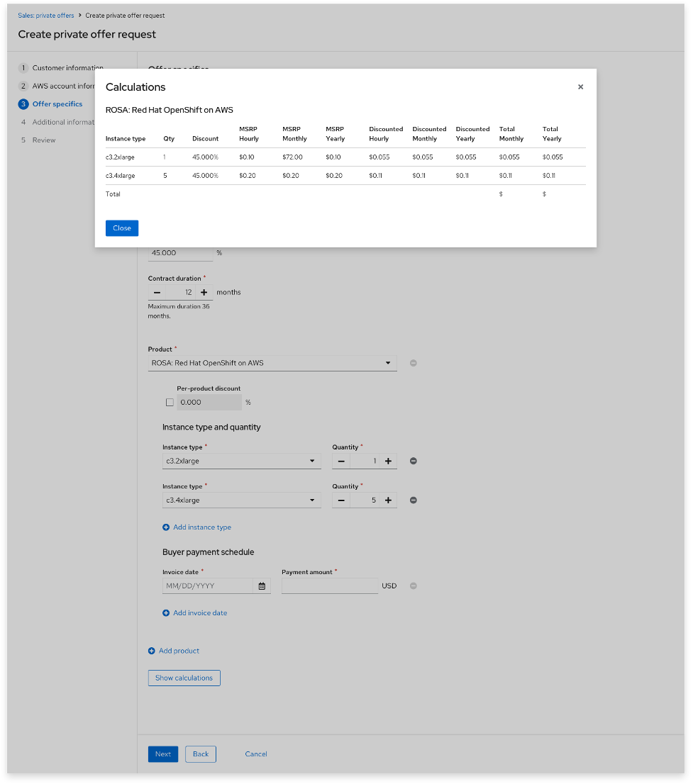693x784 pixels.
Task: Select Review wizard step
Action: [x=38, y=140]
